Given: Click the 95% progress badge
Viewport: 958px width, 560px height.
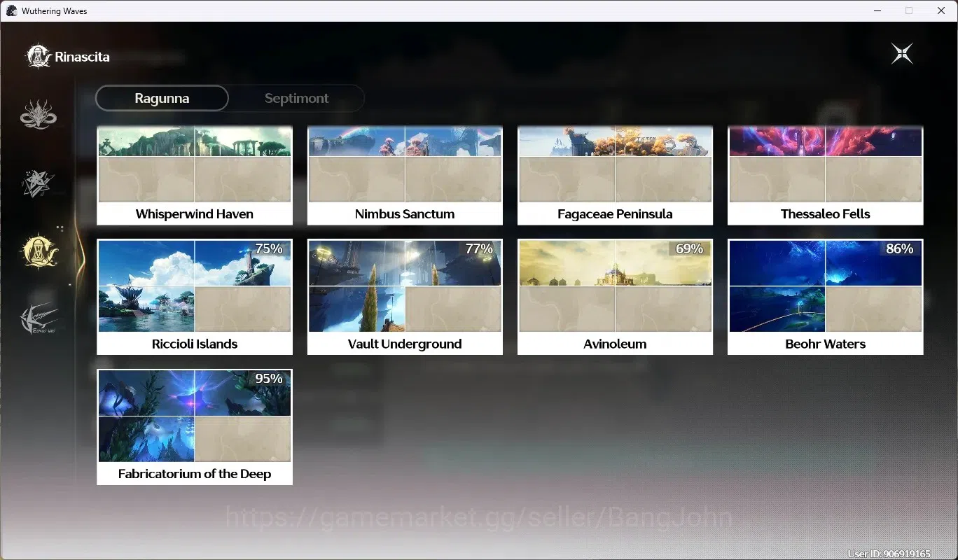Looking at the screenshot, I should (x=269, y=379).
